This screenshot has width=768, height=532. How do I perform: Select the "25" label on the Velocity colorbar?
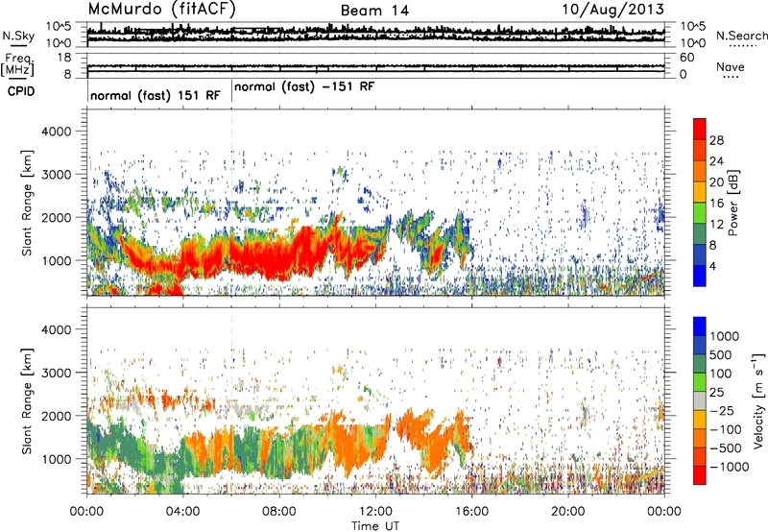pyautogui.click(x=716, y=393)
